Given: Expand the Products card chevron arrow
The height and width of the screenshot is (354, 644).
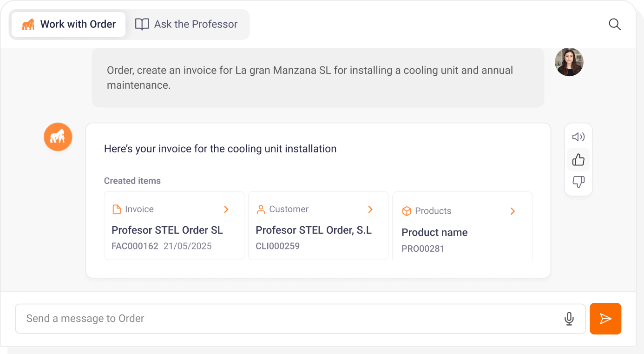Looking at the screenshot, I should [513, 211].
